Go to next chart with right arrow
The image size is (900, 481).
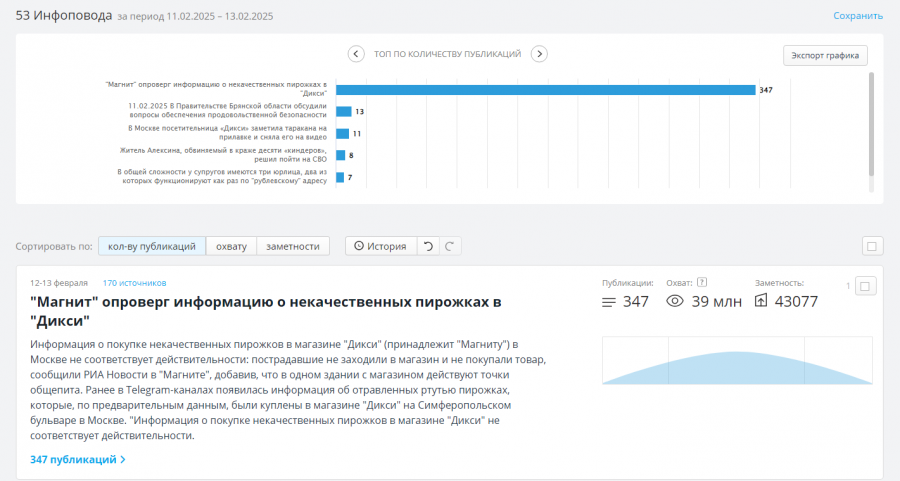point(539,54)
